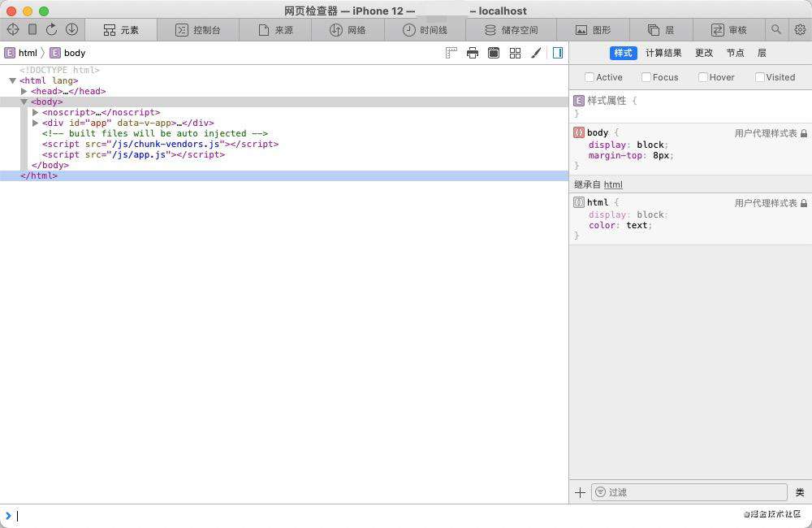Expand the div id="app" node triangle

[35, 123]
